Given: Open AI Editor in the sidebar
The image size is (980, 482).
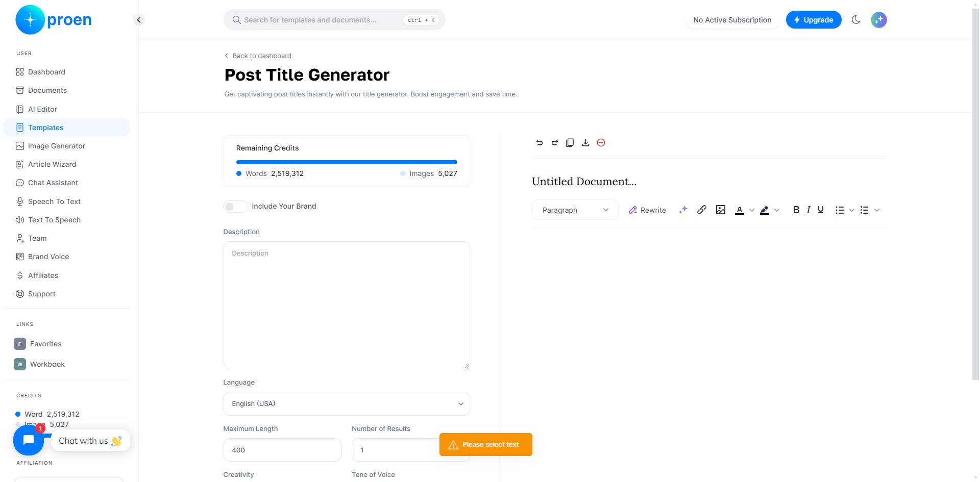Looking at the screenshot, I should pyautogui.click(x=66, y=109).
